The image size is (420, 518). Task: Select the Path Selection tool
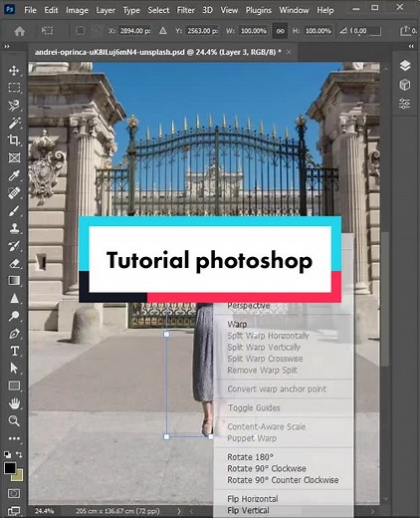[14, 369]
